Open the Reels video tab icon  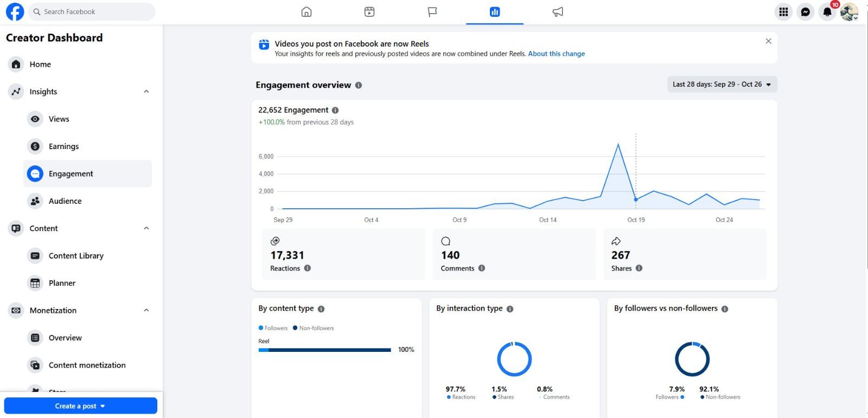[x=369, y=12]
